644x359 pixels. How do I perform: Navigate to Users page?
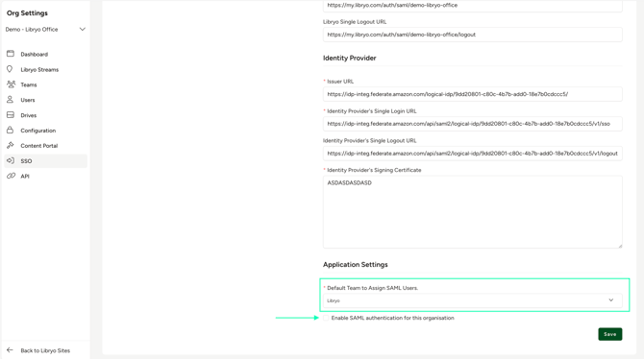45,100
